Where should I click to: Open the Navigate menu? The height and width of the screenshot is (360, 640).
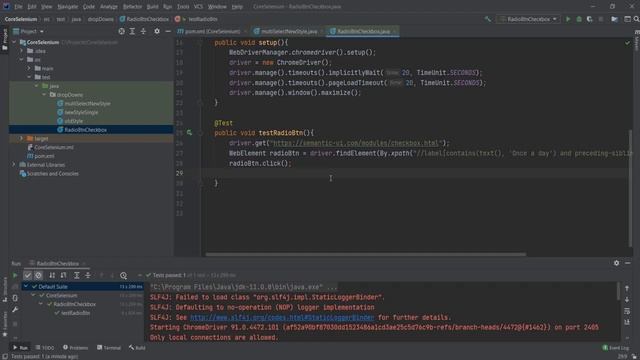coord(67,7)
